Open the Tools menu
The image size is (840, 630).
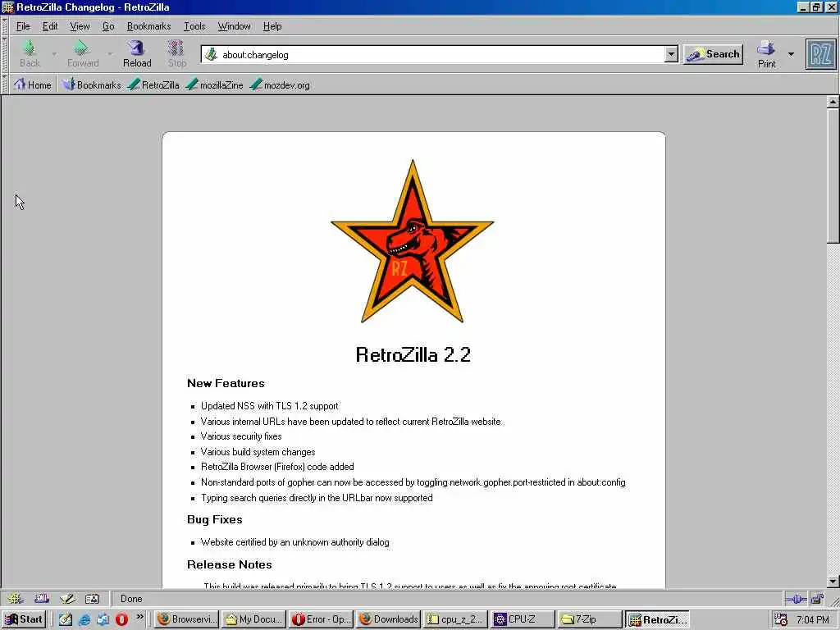[x=194, y=26]
